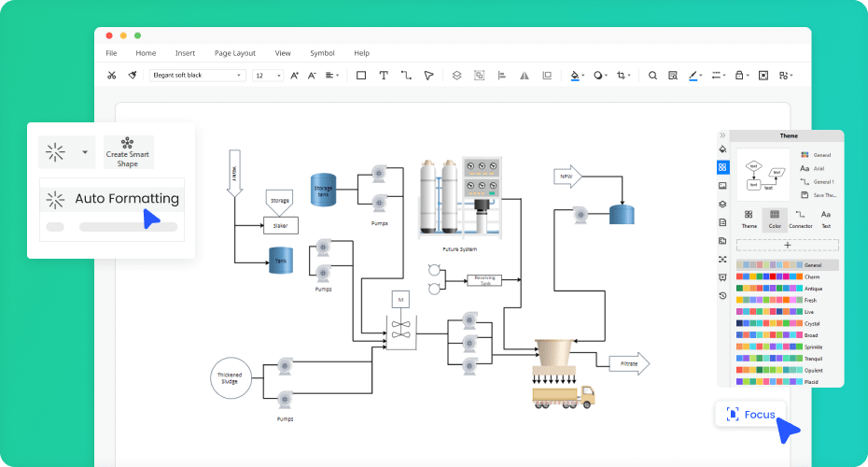868x467 pixels.
Task: Open the Presentation sidebar icon
Action: pos(722,277)
